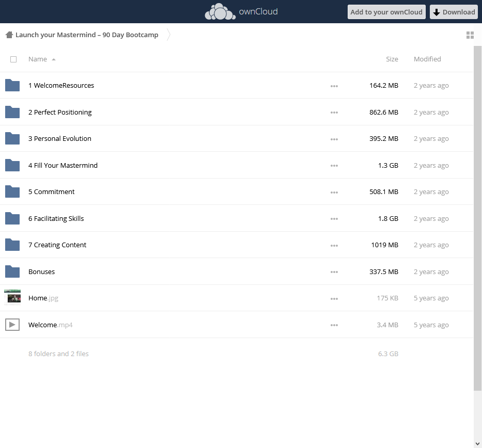This screenshot has height=448, width=482.
Task: Click the 862.6 MB size value
Action: pyautogui.click(x=384, y=112)
